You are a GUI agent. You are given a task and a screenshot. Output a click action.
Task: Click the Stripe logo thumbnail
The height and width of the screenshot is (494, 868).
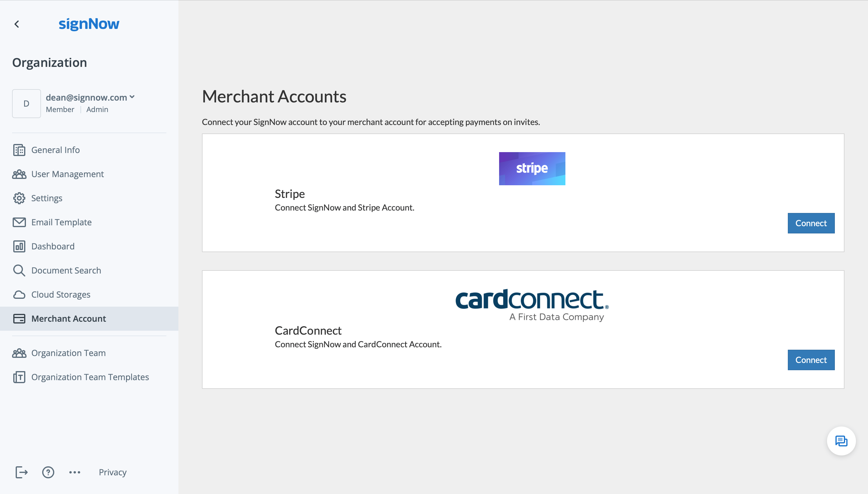click(532, 169)
